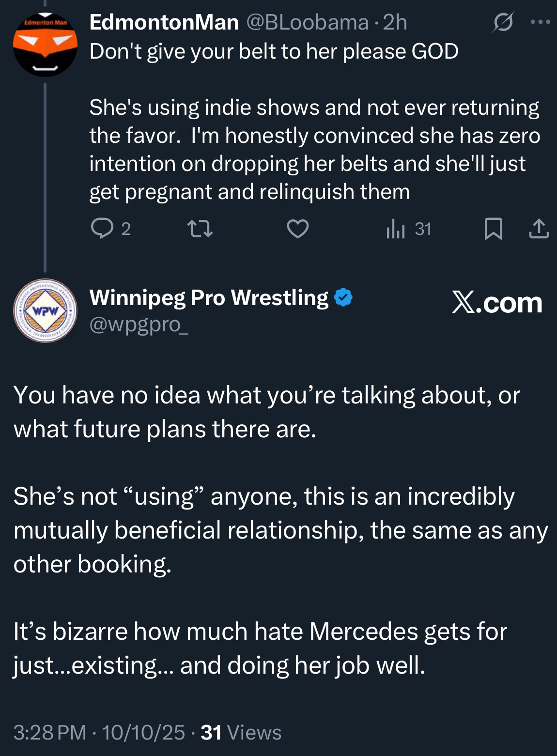Image resolution: width=557 pixels, height=756 pixels.
Task: Open the three-dot more options menu
Action: point(541,22)
